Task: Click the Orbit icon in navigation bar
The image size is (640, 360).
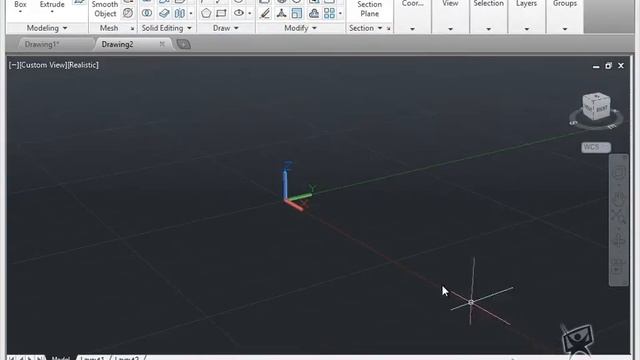Action: tap(619, 241)
